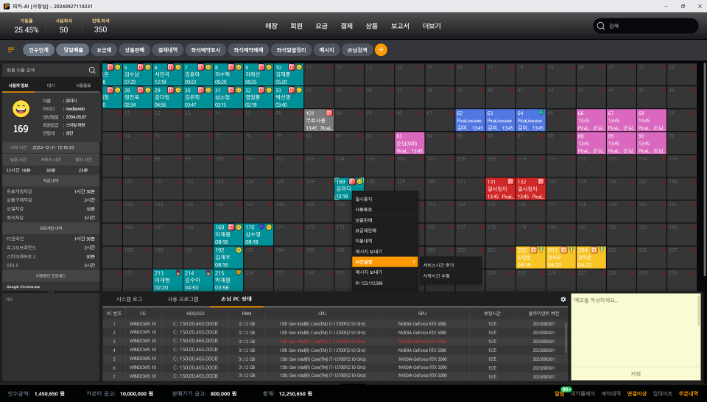Screen dimensions: 707x402
Task: Choose 서비스시간 추가 from the submenu
Action: [x=441, y=263]
